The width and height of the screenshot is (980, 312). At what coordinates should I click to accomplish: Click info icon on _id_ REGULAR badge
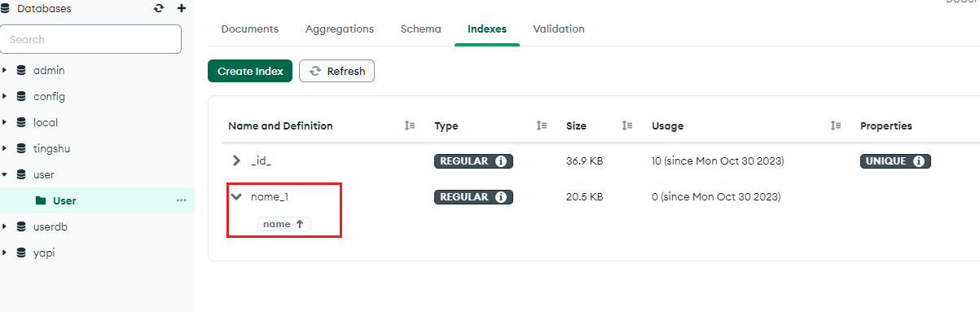pos(501,161)
